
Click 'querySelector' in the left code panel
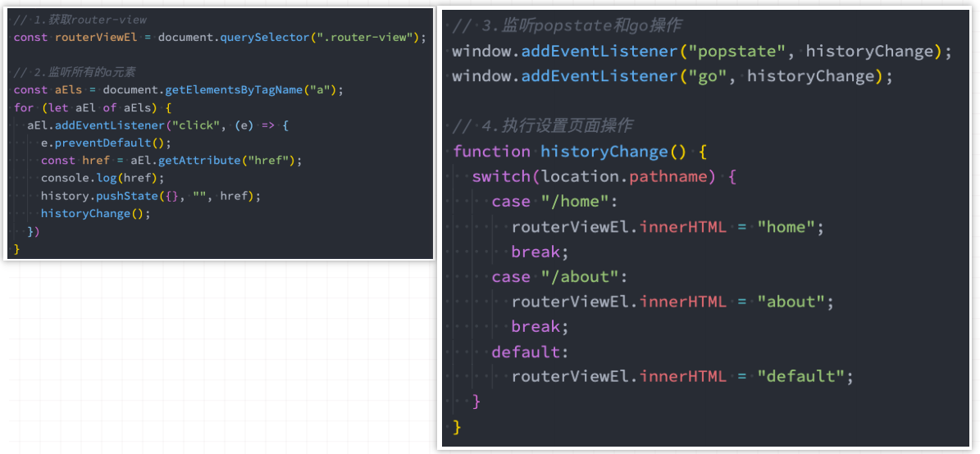pos(265,38)
